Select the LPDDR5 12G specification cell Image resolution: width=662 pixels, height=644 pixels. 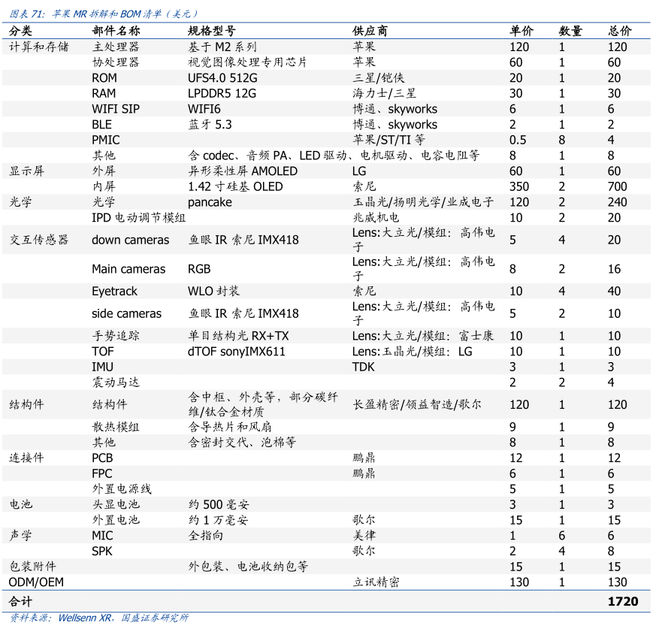tap(222, 93)
